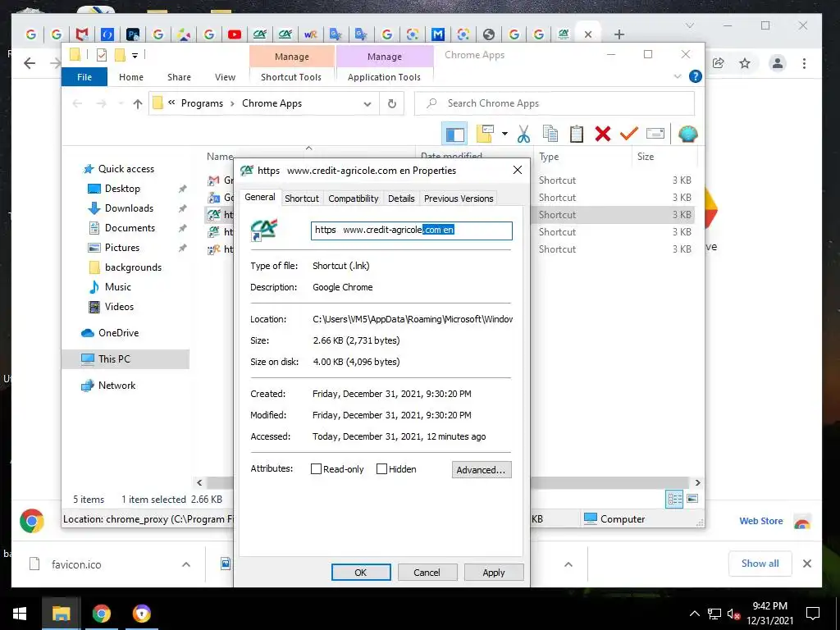The height and width of the screenshot is (630, 840).
Task: Click the Copy icon in Explorer toolbar
Action: pyautogui.click(x=550, y=134)
